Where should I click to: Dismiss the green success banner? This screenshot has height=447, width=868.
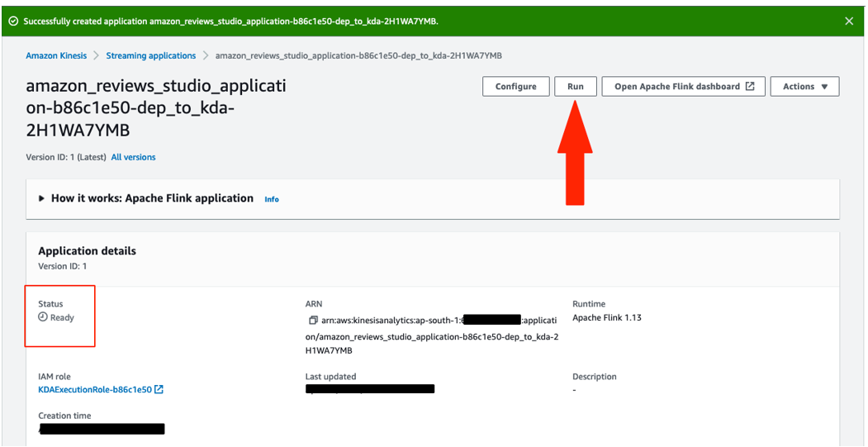(849, 21)
